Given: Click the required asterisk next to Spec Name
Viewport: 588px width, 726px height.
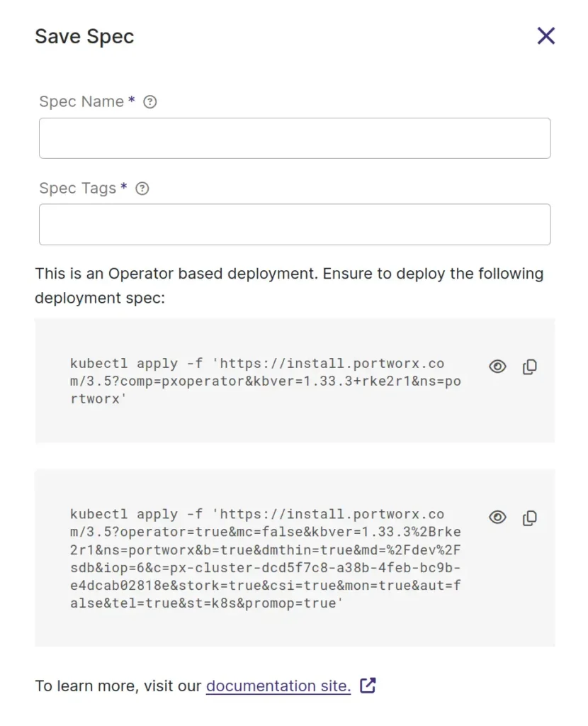Looking at the screenshot, I should [131, 101].
